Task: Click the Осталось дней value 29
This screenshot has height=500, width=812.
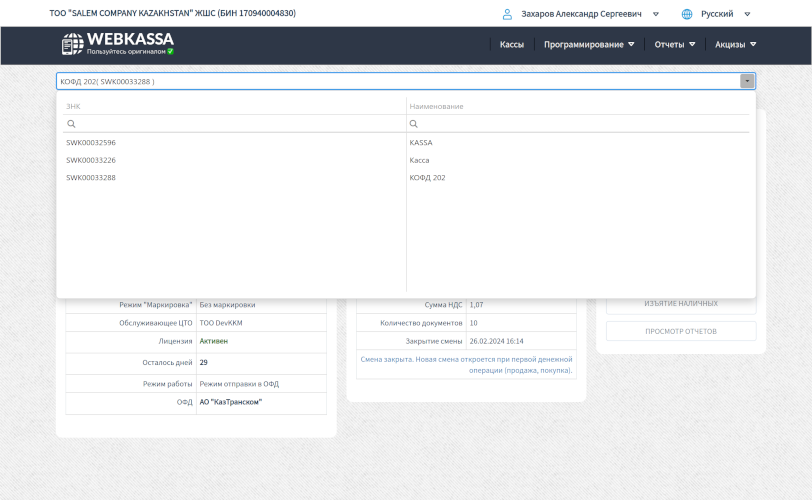Action: pyautogui.click(x=204, y=363)
